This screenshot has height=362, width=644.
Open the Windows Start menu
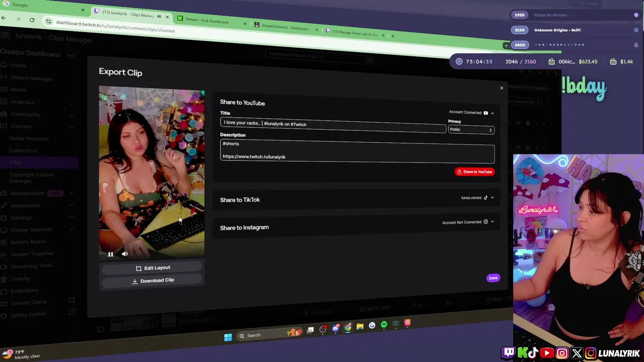click(x=228, y=337)
